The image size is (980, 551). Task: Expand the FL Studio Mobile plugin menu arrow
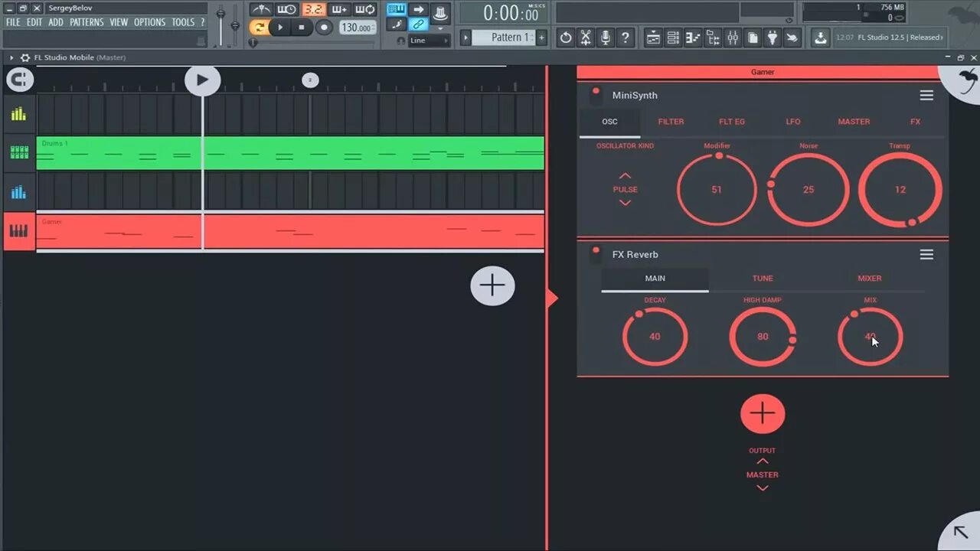[11, 57]
